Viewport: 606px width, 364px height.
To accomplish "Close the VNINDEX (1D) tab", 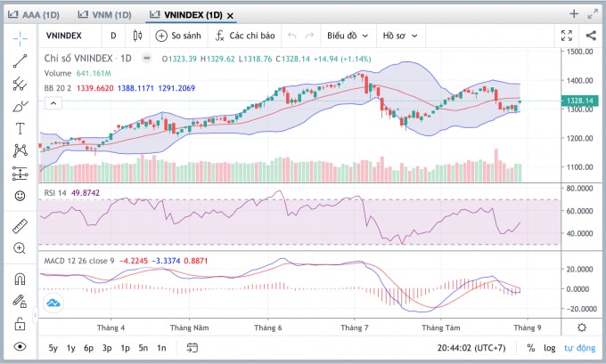I will pyautogui.click(x=230, y=16).
